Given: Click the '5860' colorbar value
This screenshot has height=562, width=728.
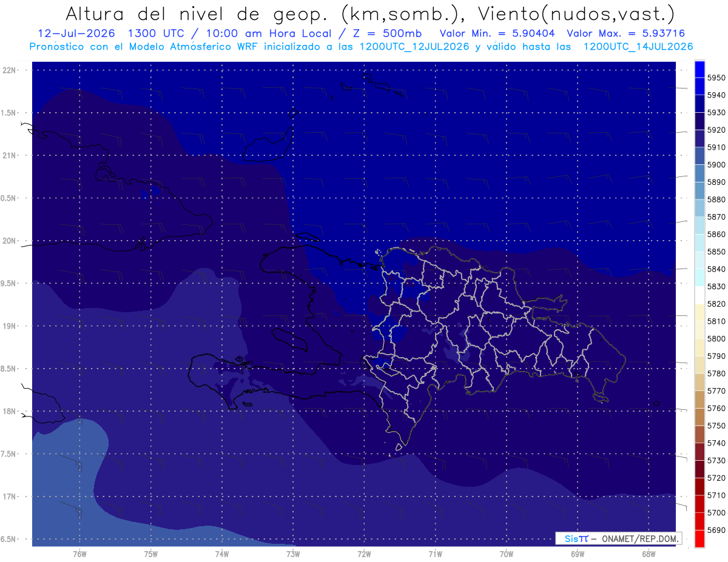Looking at the screenshot, I should click(x=716, y=234).
